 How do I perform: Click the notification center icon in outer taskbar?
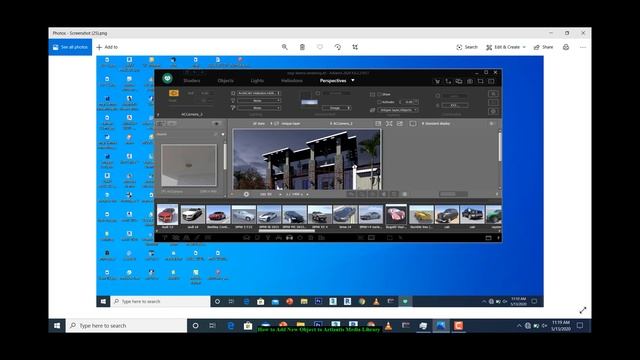(580, 326)
